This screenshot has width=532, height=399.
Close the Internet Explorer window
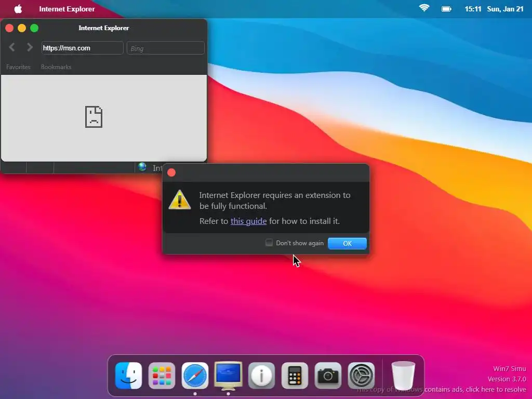point(9,28)
